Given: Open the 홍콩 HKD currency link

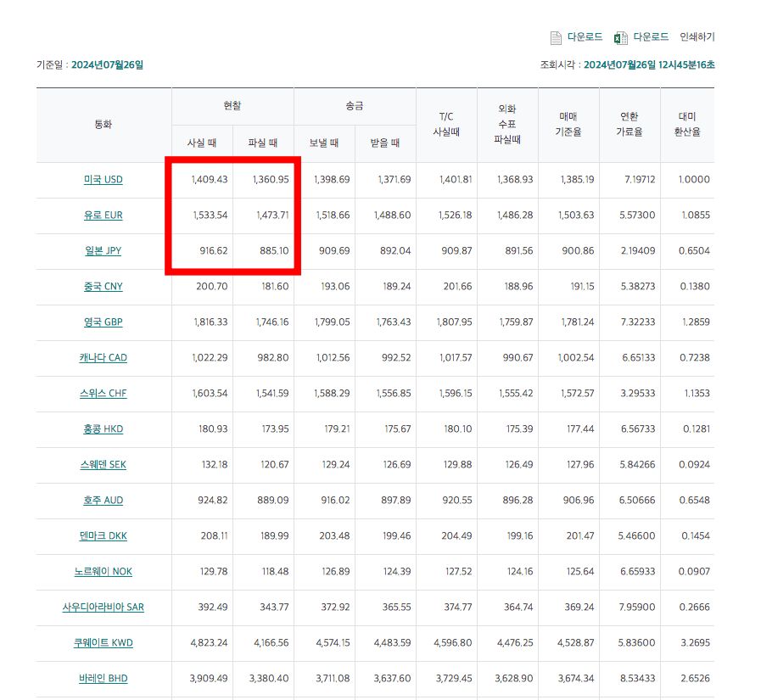Looking at the screenshot, I should pyautogui.click(x=104, y=429).
